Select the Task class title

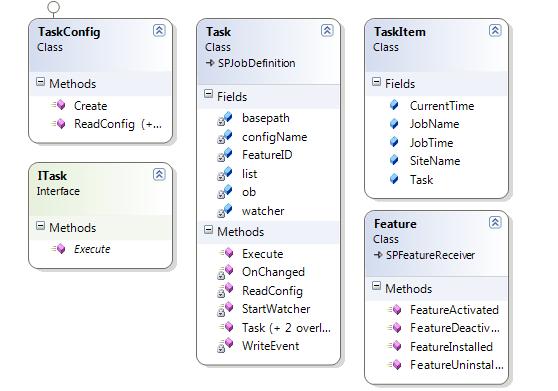point(219,32)
